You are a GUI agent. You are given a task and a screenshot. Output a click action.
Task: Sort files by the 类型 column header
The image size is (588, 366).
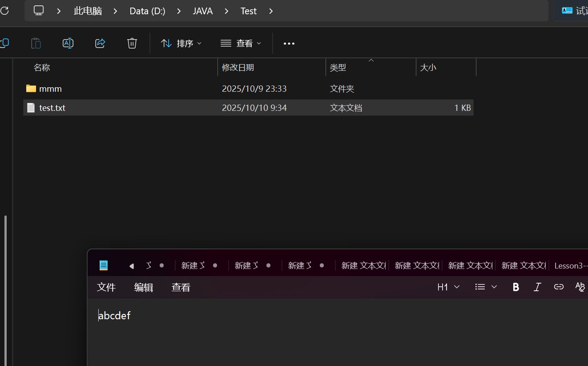point(338,67)
